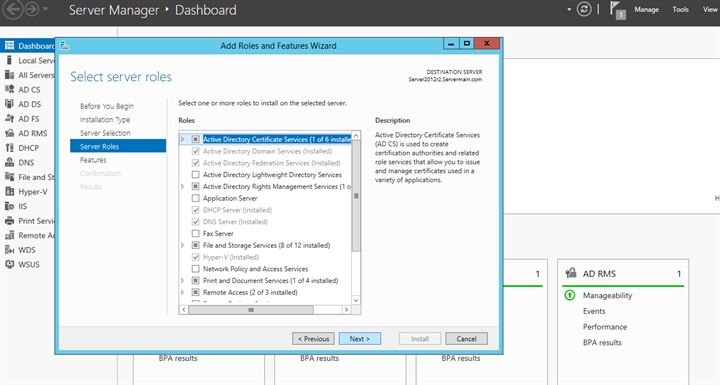Select the Remote Access sidebar icon
720x385 pixels.
tap(9, 235)
